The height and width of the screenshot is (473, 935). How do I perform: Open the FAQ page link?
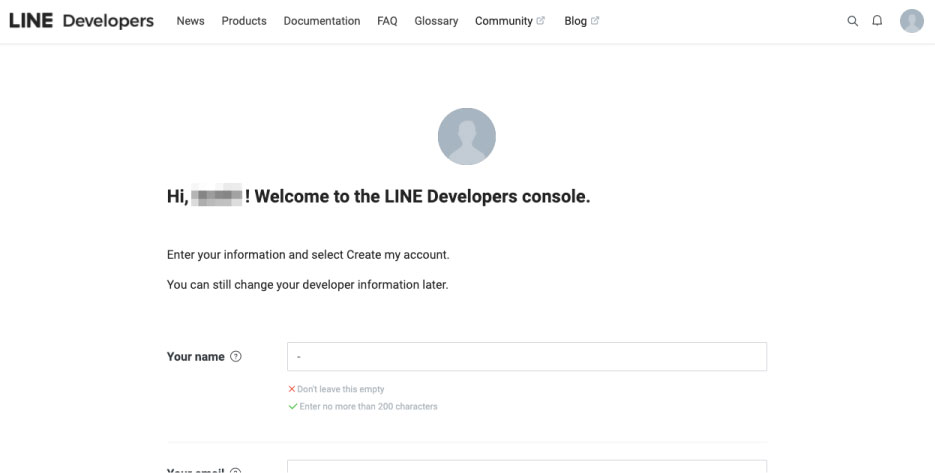click(387, 21)
